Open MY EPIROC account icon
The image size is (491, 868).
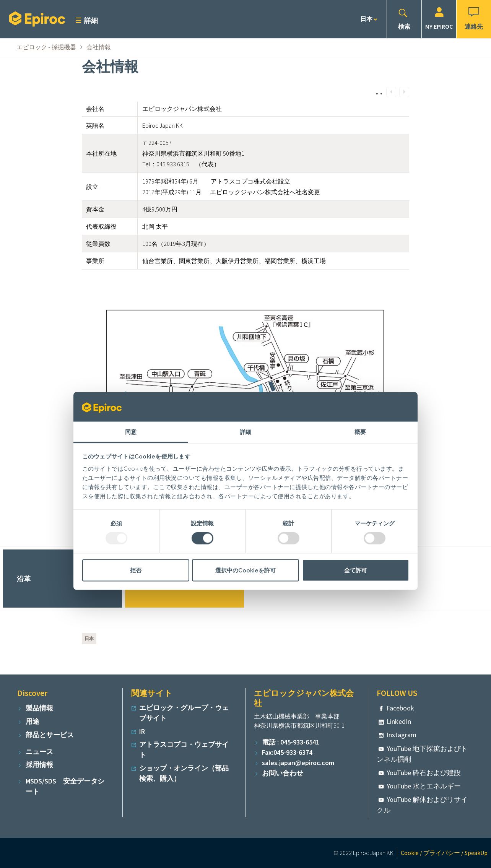point(439,19)
